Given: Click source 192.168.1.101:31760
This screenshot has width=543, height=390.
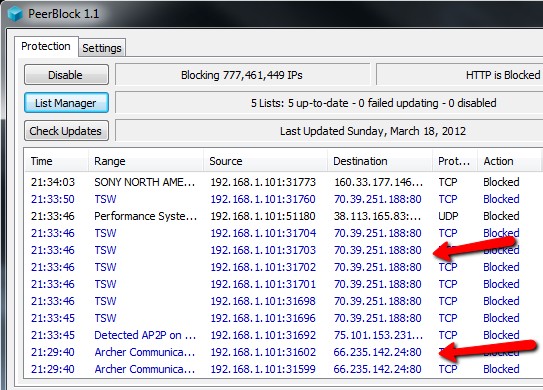Looking at the screenshot, I should click(x=263, y=199).
